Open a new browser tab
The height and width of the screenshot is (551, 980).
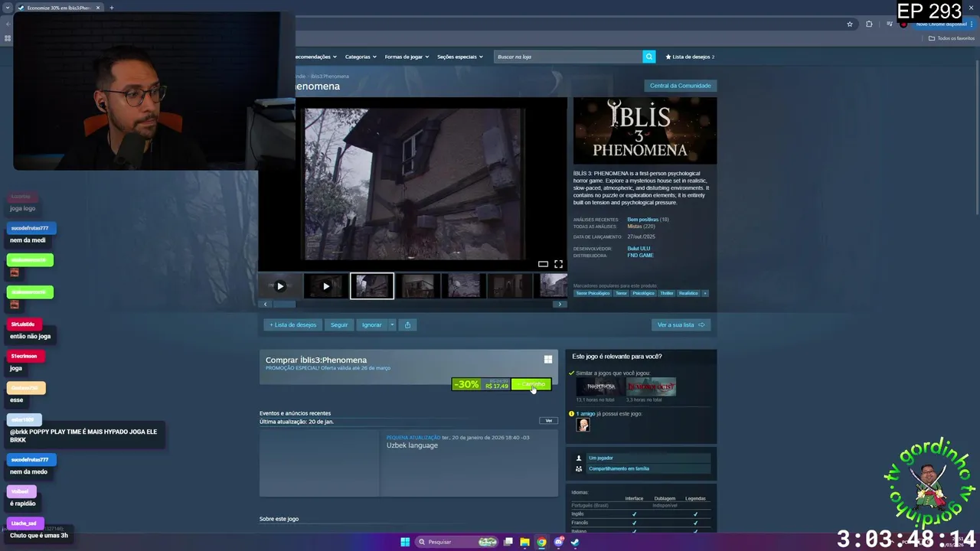[x=112, y=8]
